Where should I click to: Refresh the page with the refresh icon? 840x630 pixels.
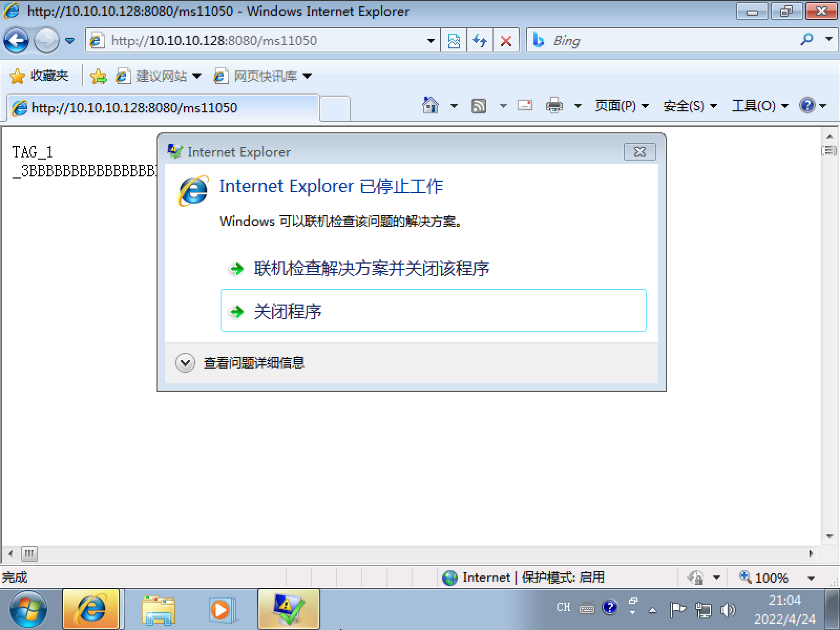point(480,41)
